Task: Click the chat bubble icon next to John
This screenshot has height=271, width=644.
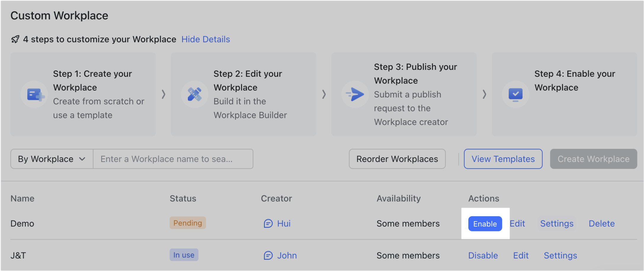Action: click(267, 255)
